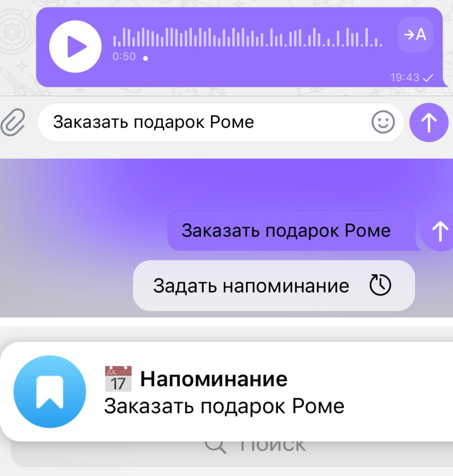The width and height of the screenshot is (453, 476).
Task: Click the clock icon in reminder option
Action: tap(380, 285)
